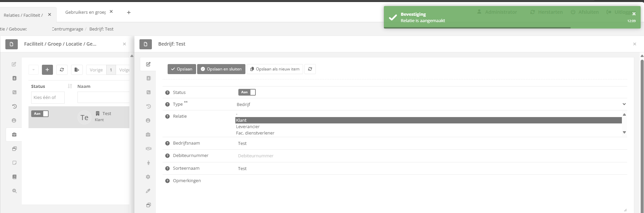Image resolution: width=644 pixels, height=213 pixels.
Task: Open the handshake icon in detail sidebar
Action: (x=148, y=149)
